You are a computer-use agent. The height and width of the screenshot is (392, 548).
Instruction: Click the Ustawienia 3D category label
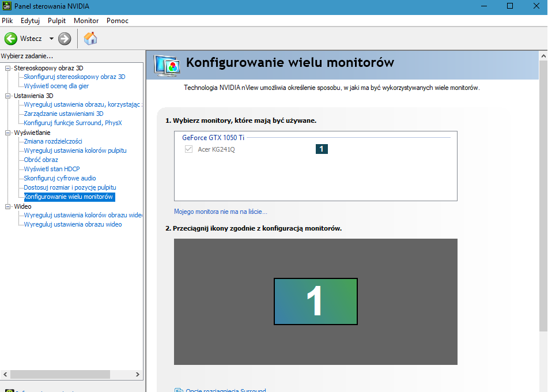33,96
